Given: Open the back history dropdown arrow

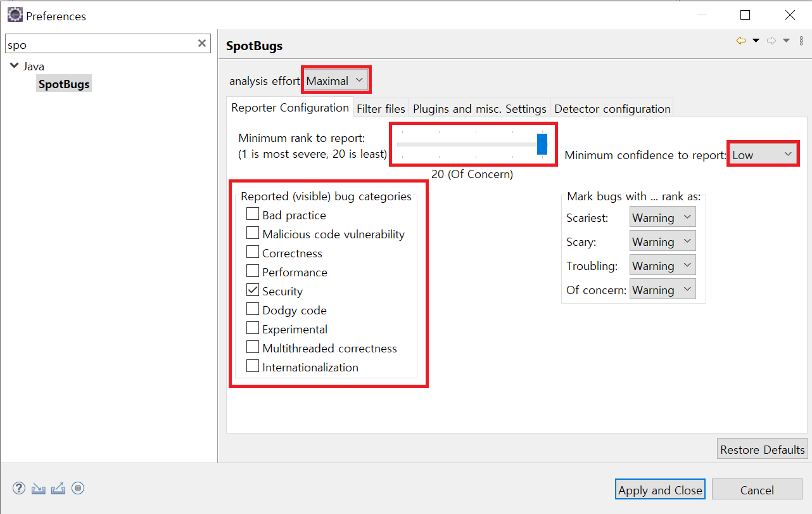Looking at the screenshot, I should [756, 41].
